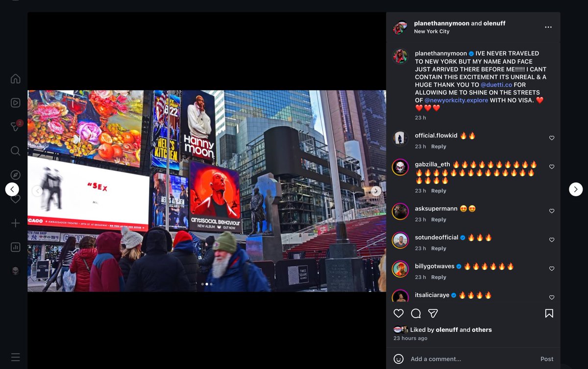Screen dimensions: 588x369
Task: Open the Create new post plus icon
Action: click(x=15, y=223)
